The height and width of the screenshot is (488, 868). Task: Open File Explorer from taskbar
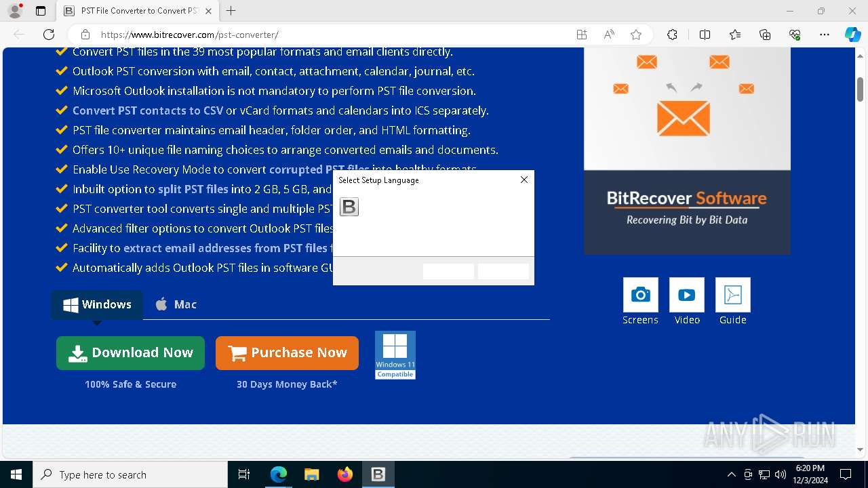312,474
